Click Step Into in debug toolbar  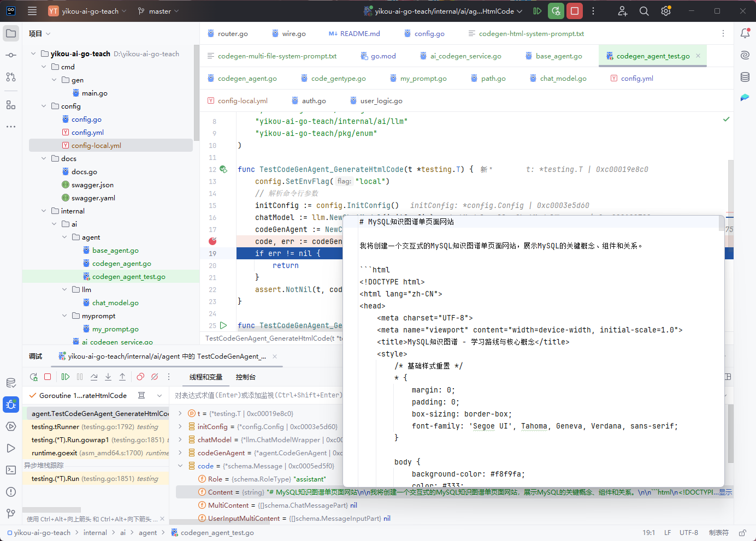click(108, 377)
